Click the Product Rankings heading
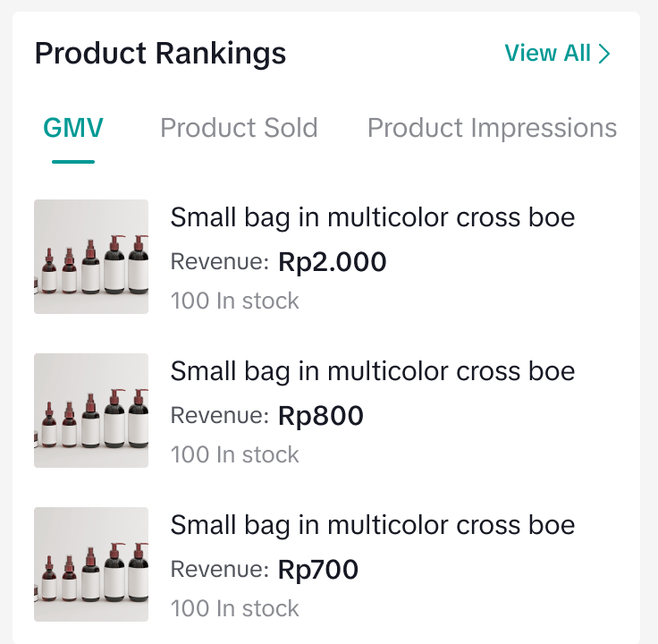 tap(160, 54)
